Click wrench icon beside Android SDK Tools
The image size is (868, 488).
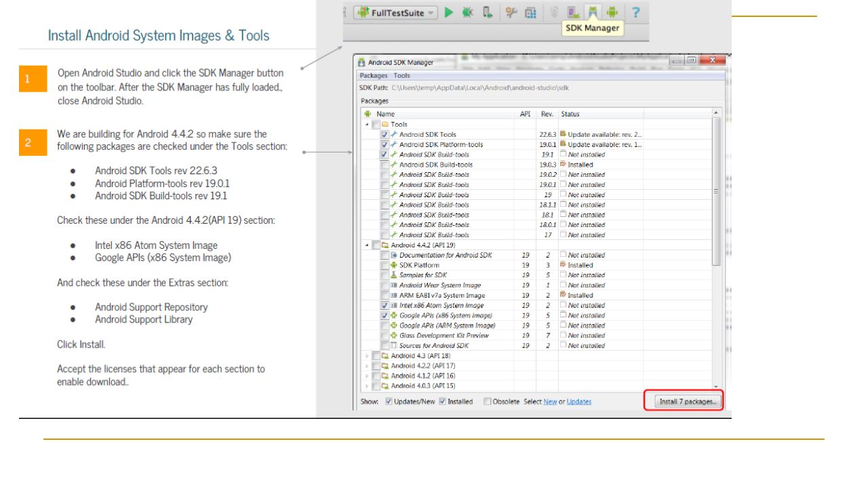(x=394, y=134)
